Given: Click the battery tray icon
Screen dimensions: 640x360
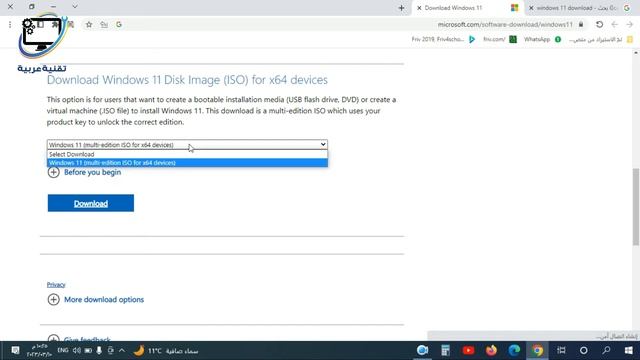Looking at the screenshot, I should 88,351.
